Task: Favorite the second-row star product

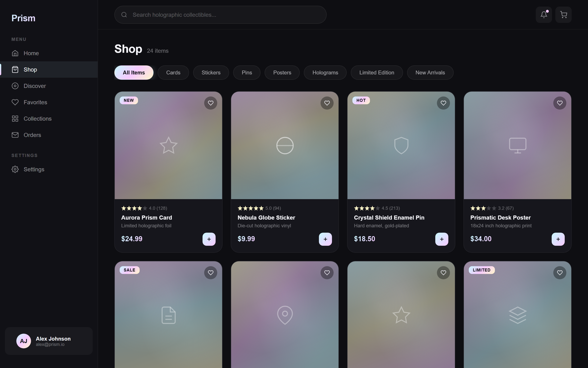Action: click(x=443, y=273)
